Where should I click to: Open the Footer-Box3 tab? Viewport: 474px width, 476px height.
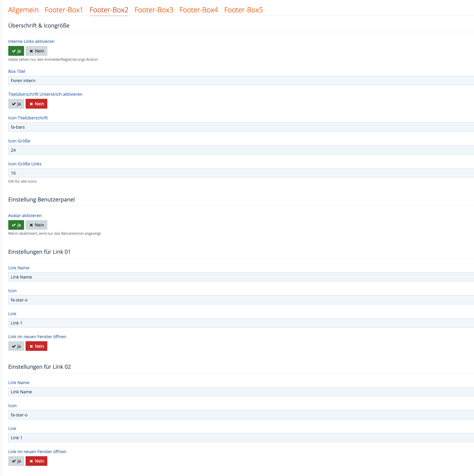[154, 10]
